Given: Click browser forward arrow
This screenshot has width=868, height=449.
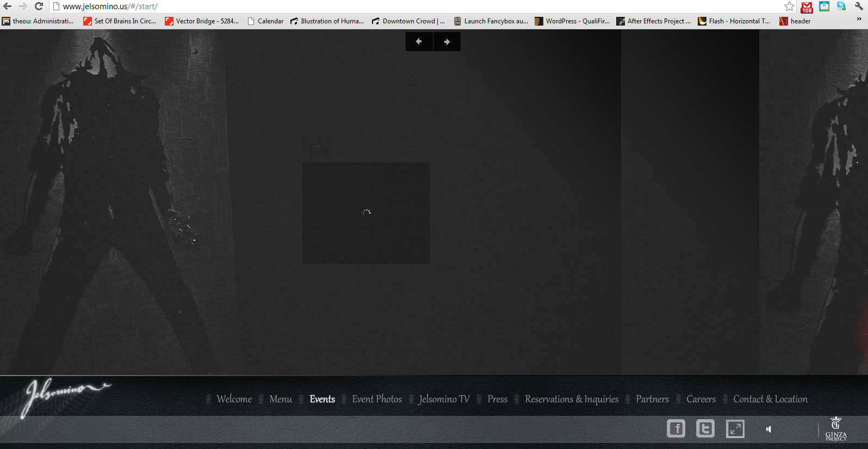Looking at the screenshot, I should coord(23,7).
